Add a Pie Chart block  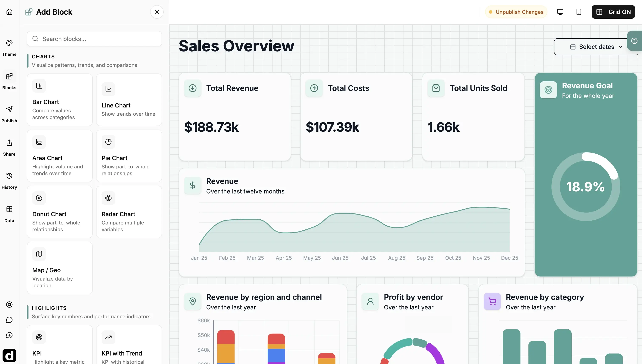pos(129,156)
